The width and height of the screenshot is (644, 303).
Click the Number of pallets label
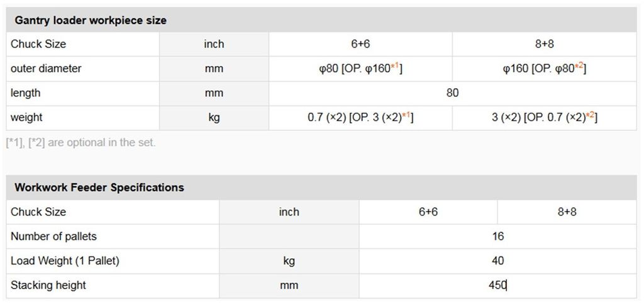pyautogui.click(x=53, y=237)
